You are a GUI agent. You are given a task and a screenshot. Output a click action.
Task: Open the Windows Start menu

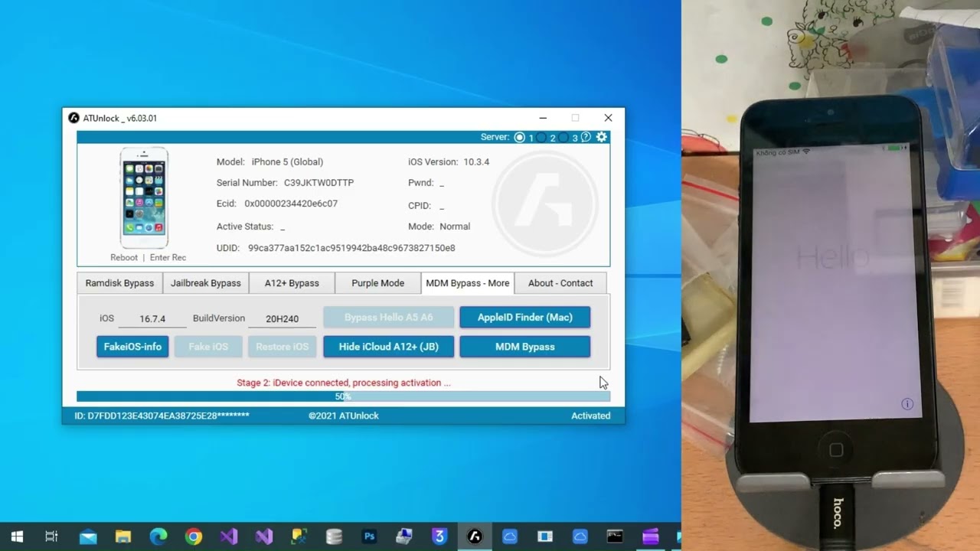17,536
